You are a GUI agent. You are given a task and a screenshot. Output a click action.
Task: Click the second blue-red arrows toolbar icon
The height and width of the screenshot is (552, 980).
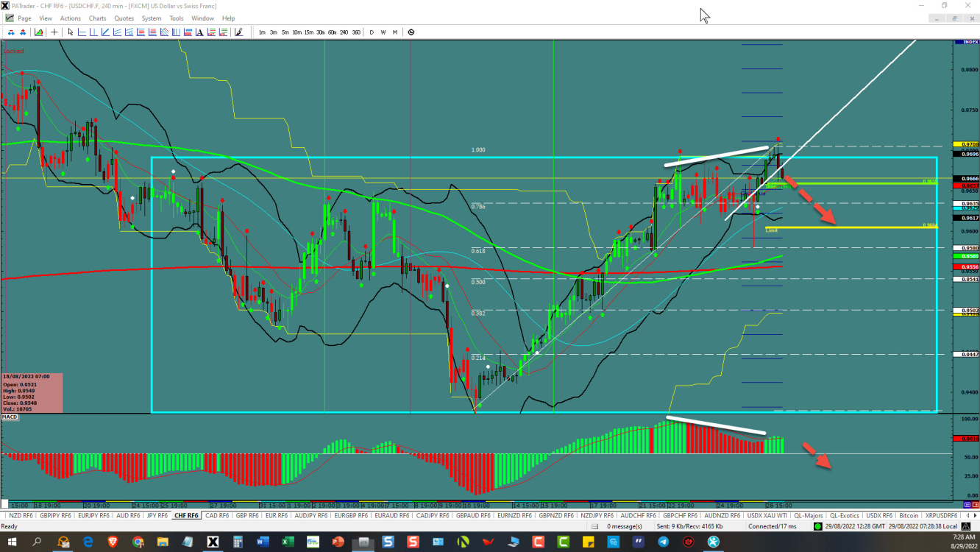(23, 32)
